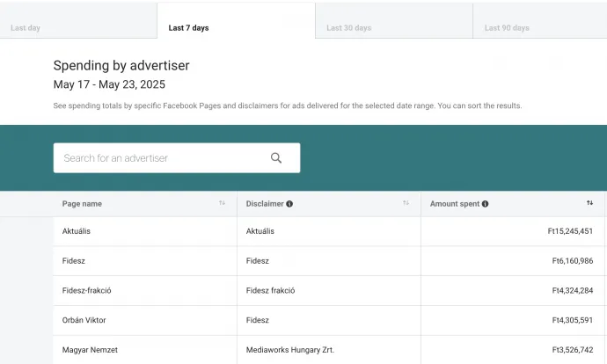The width and height of the screenshot is (607, 364).
Task: Open the Disclaimer info tooltip icon
Action: (289, 204)
